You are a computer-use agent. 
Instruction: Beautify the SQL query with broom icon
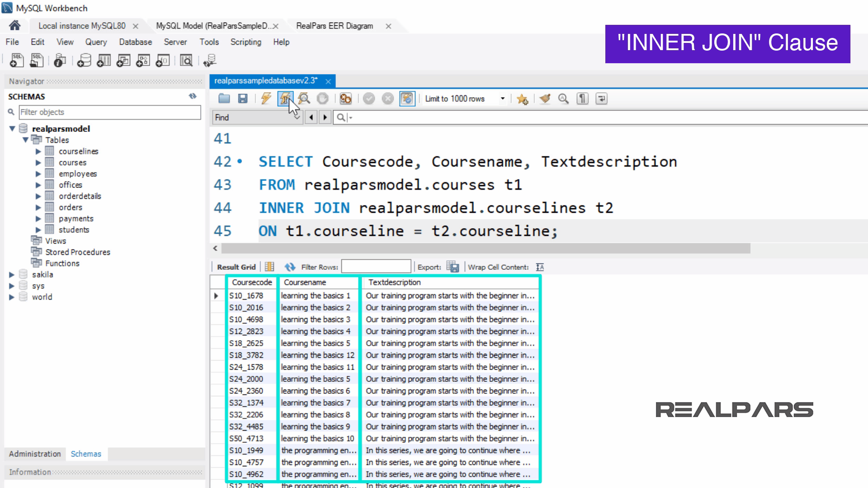545,99
